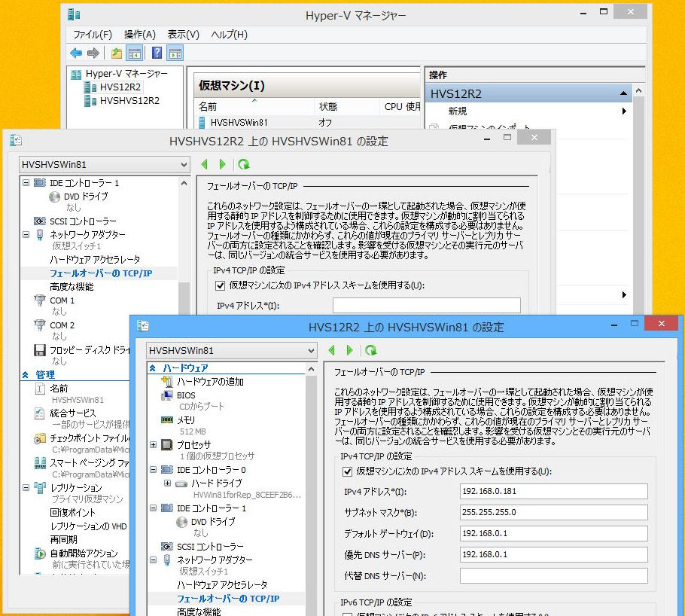The height and width of the screenshot is (616, 685).
Task: Collapse IDE コントローラー 1 in the front settings window
Action: pyautogui.click(x=154, y=508)
